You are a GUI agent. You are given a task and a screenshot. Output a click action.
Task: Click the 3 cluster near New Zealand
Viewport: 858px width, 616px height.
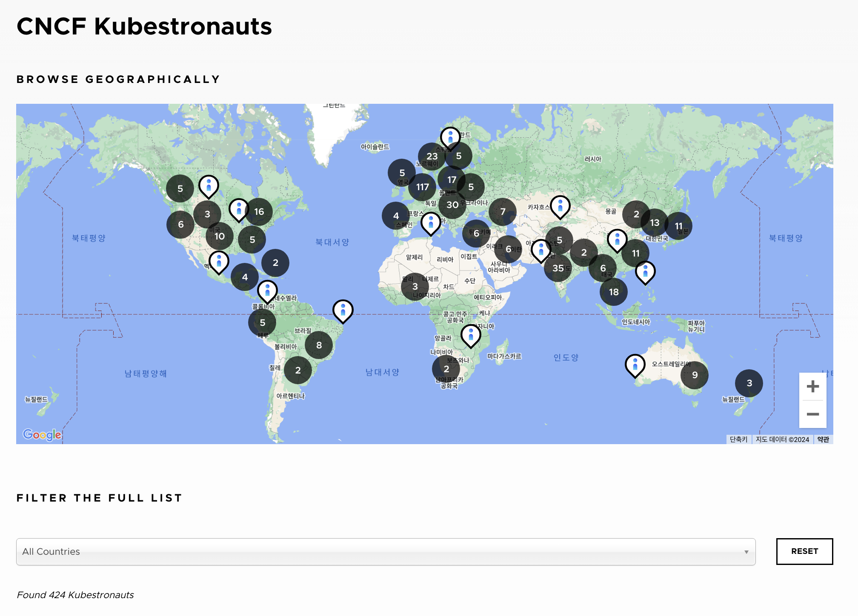pos(749,383)
